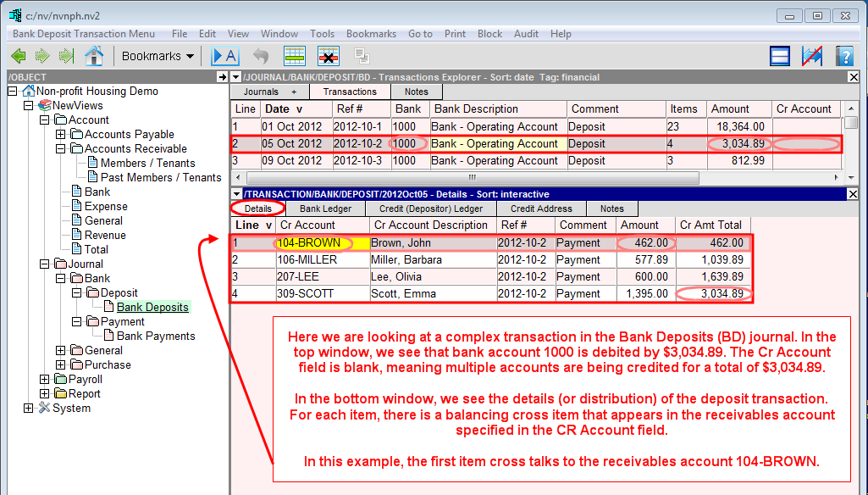Click the insert row table icon
868x495 pixels.
tap(294, 56)
